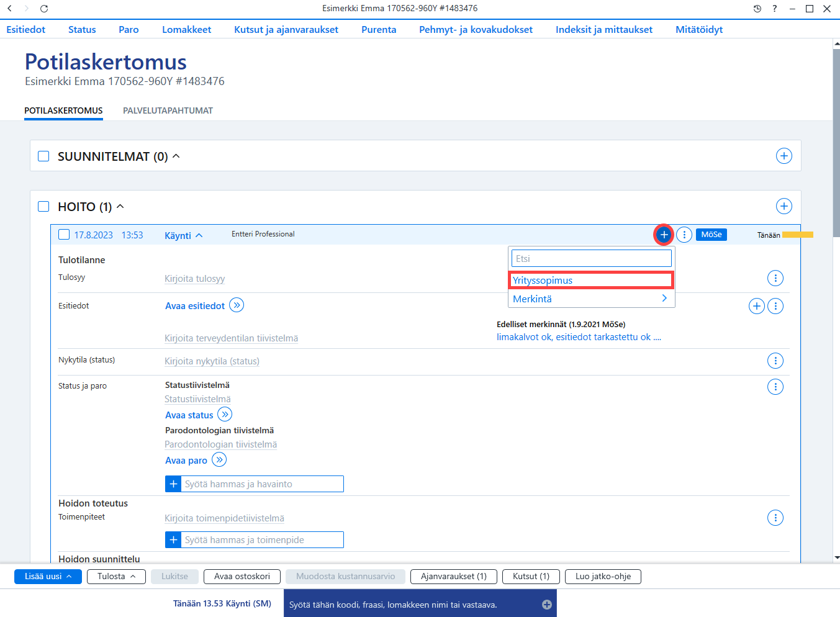Click double-arrow icon next to Avaa esitiedot

click(237, 305)
